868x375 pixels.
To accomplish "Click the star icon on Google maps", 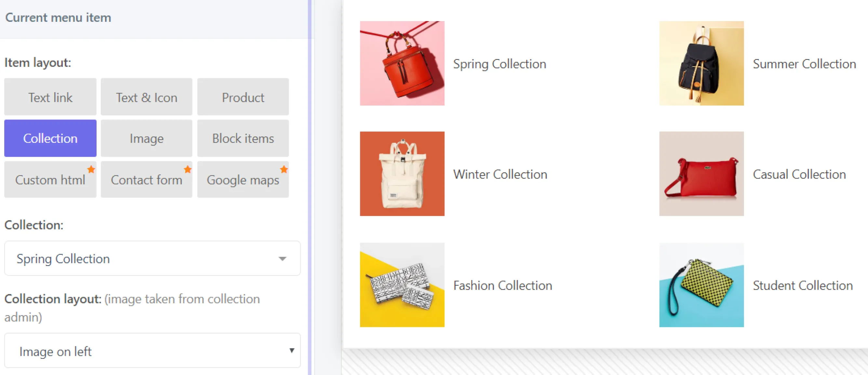I will 284,169.
